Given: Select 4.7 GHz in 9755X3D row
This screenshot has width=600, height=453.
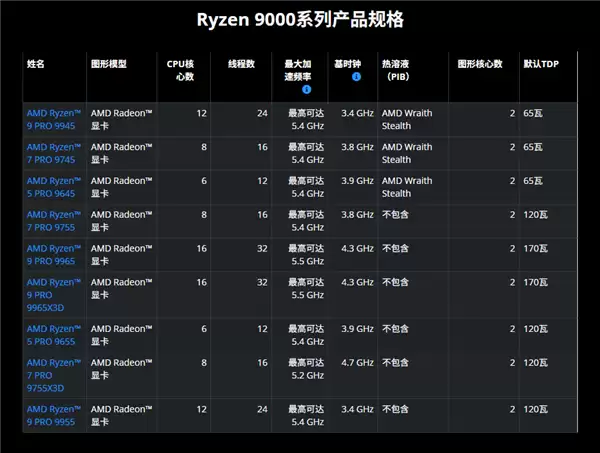Looking at the screenshot, I should tap(357, 363).
